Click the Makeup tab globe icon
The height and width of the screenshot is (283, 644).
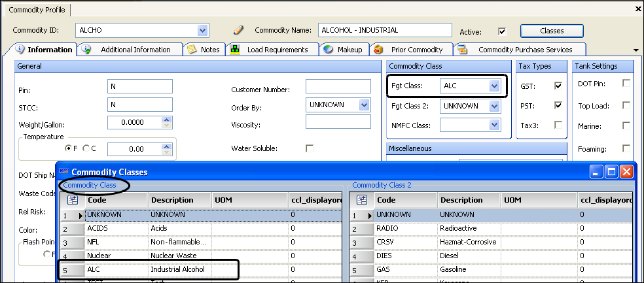click(x=328, y=49)
